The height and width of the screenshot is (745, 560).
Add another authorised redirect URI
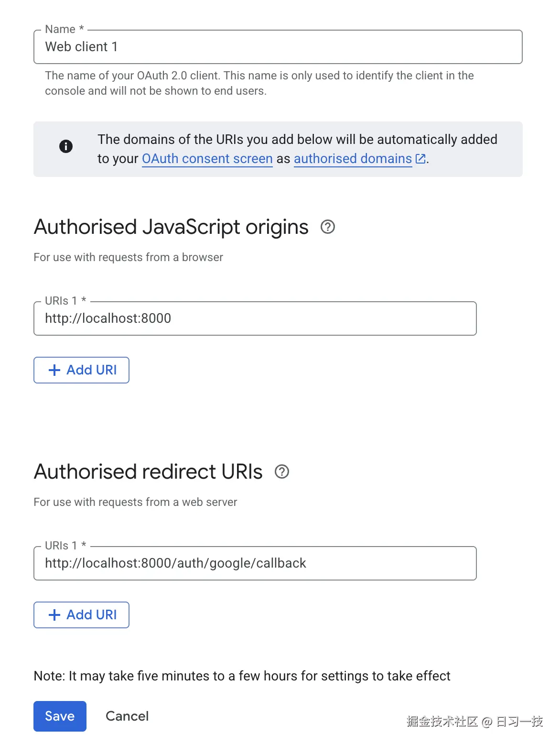pos(81,615)
